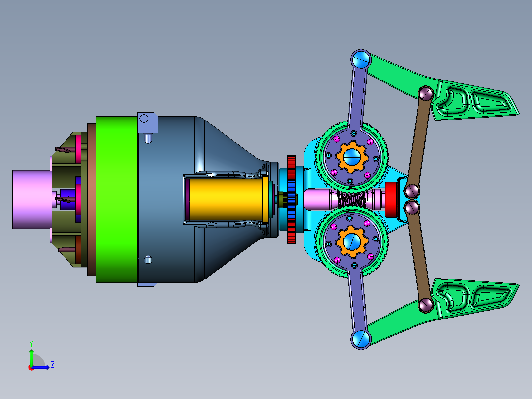The width and height of the screenshot is (532, 399).
Task: Select the upper purple lever arm
Action: coord(358,98)
